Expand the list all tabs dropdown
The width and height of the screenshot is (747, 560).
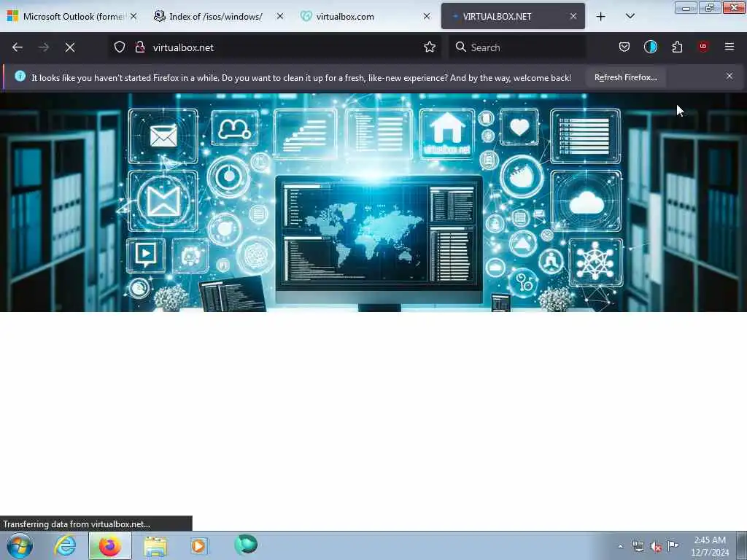630,16
